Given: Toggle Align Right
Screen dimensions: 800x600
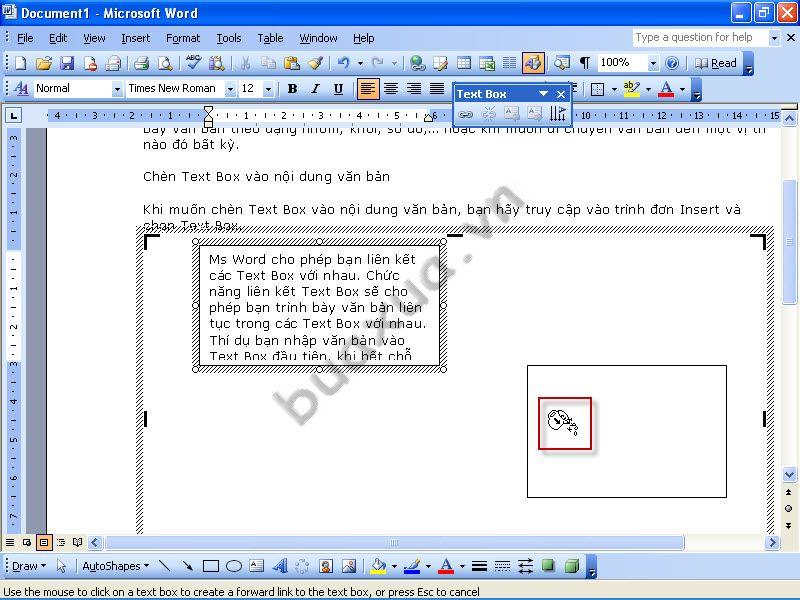Looking at the screenshot, I should tap(414, 89).
